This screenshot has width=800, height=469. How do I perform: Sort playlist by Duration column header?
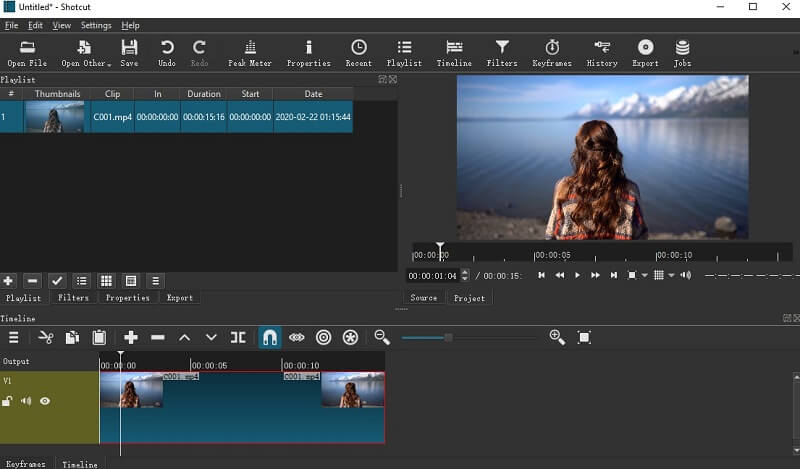click(x=204, y=94)
